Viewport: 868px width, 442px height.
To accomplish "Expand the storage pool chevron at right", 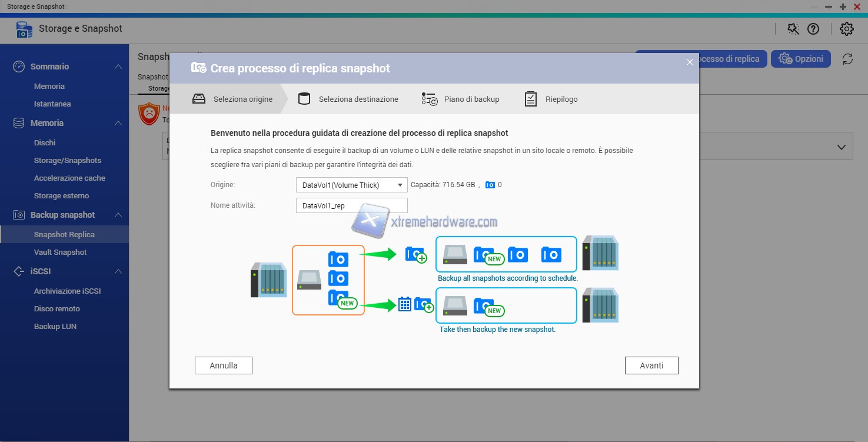I will point(841,147).
